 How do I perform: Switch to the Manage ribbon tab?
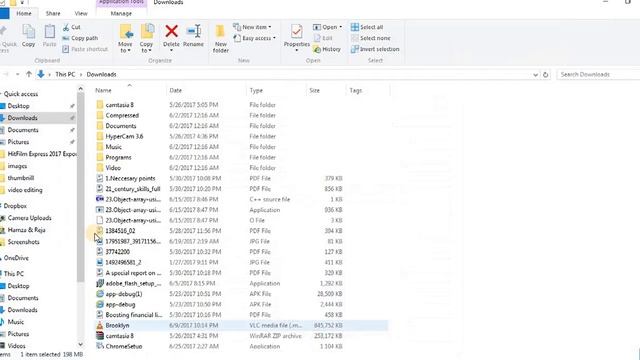[x=121, y=13]
